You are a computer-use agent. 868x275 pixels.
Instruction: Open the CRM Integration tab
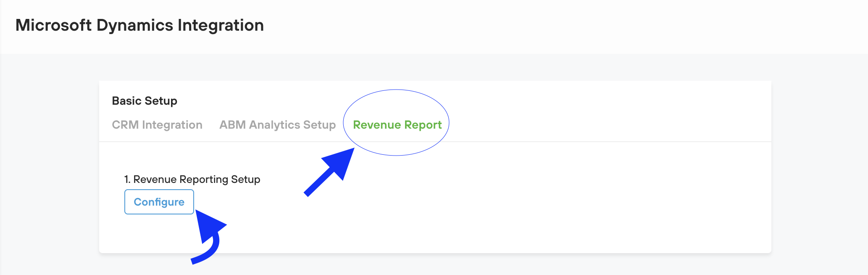(157, 125)
